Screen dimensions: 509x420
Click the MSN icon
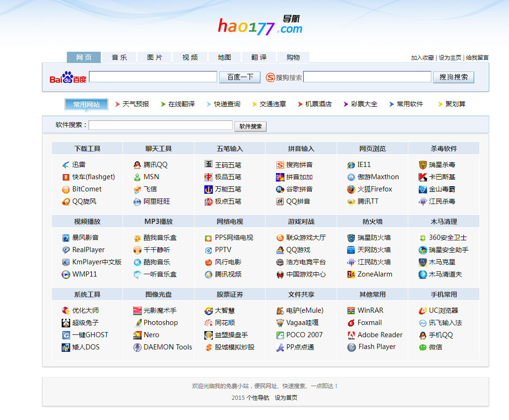coord(137,177)
